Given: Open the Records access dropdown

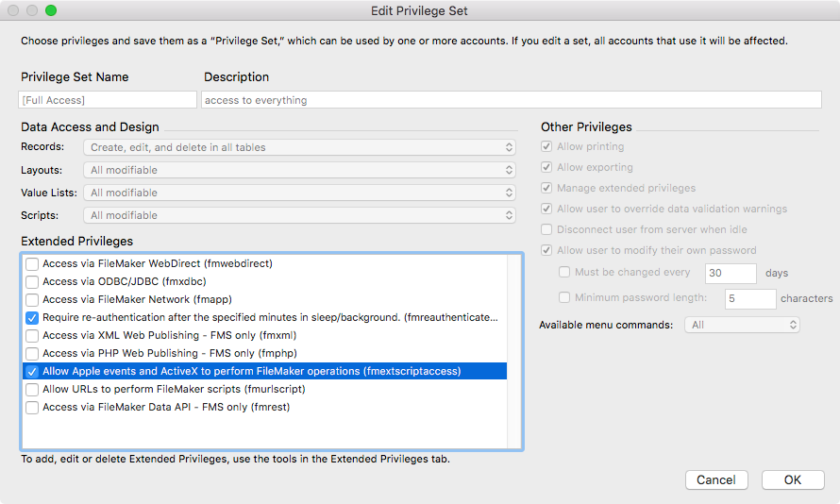Looking at the screenshot, I should [299, 147].
